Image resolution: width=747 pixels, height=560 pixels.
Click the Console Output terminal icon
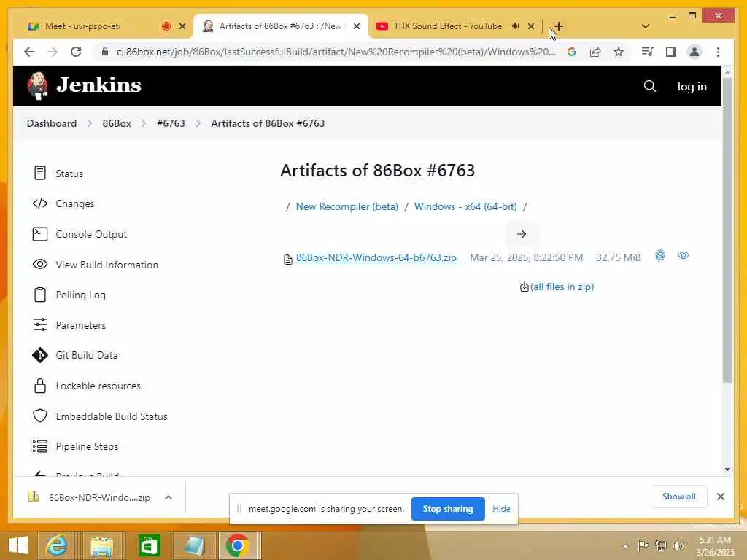tap(40, 234)
